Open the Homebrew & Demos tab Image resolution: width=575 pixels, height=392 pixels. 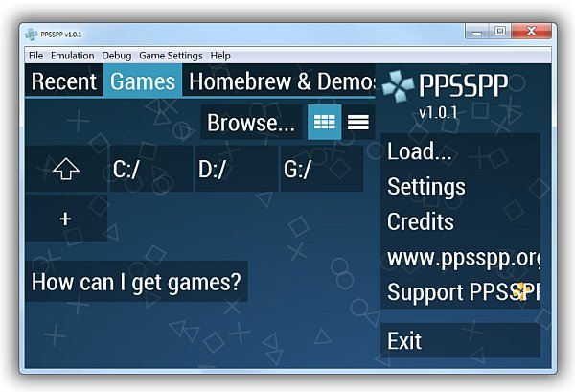pyautogui.click(x=279, y=81)
